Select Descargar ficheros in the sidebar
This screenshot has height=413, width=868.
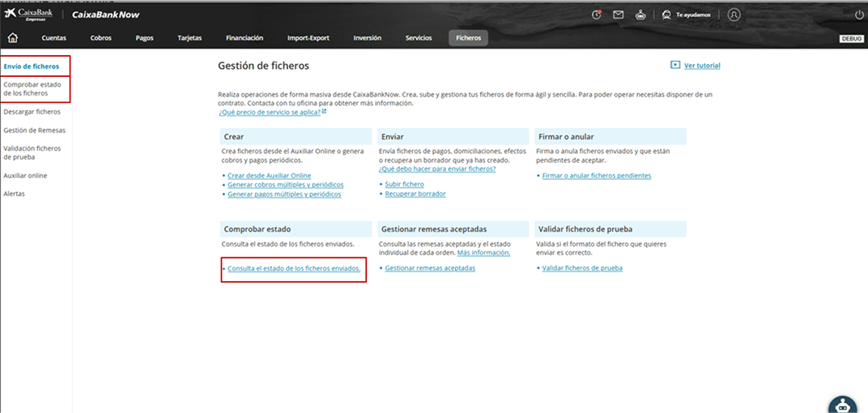click(32, 112)
